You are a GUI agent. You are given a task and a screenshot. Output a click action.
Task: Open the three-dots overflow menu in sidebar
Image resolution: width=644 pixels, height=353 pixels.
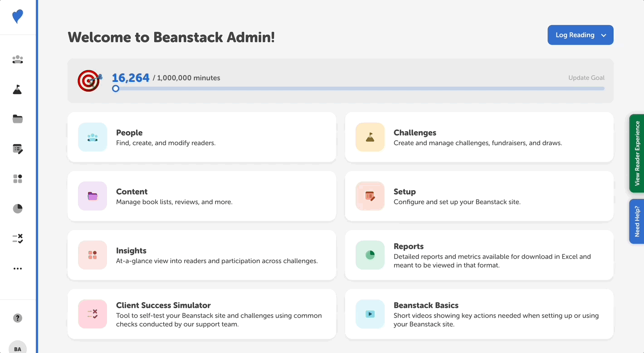tap(17, 268)
